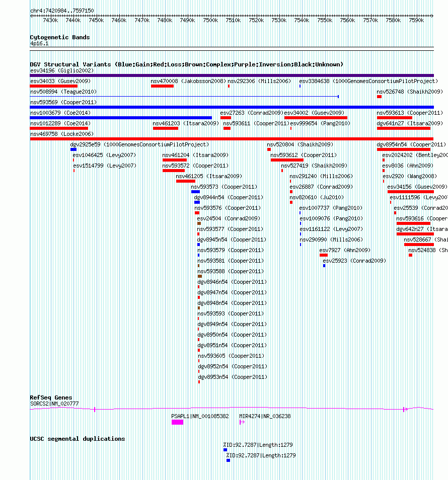This screenshot has width=448, height=480.
Task: Open the nsv526748 (Shaikh2009) label
Action: point(410,92)
